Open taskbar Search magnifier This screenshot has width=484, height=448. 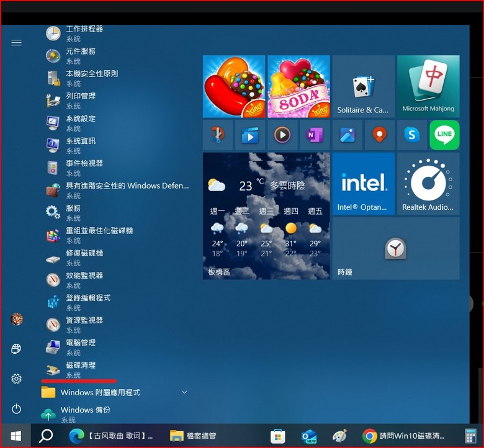point(47,436)
